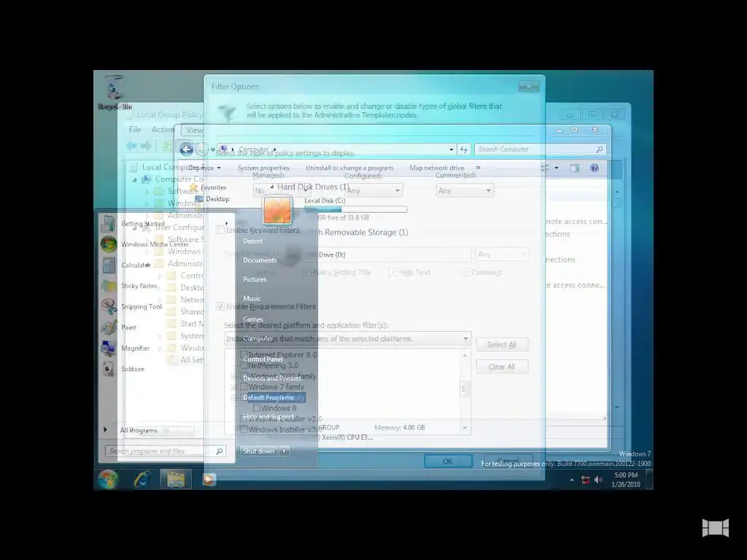This screenshot has width=747, height=560.
Task: Expand All Programs in Start menu
Action: coord(138,430)
